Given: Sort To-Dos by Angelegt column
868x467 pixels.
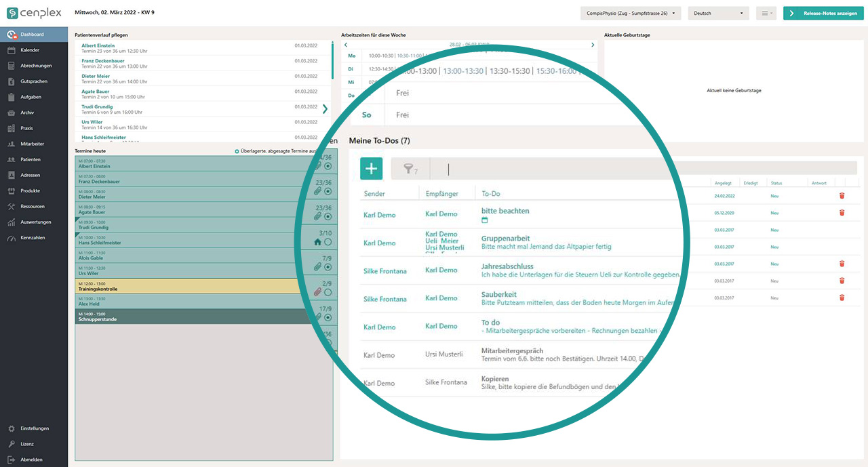Looking at the screenshot, I should pyautogui.click(x=723, y=183).
